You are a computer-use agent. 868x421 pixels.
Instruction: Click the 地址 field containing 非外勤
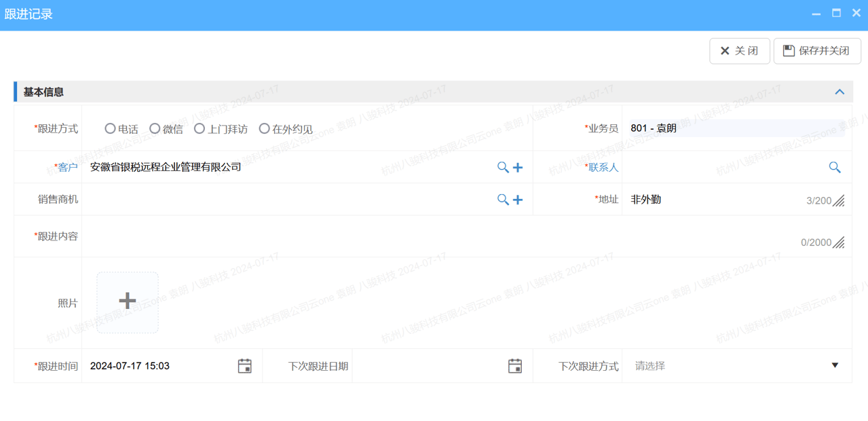coord(713,200)
